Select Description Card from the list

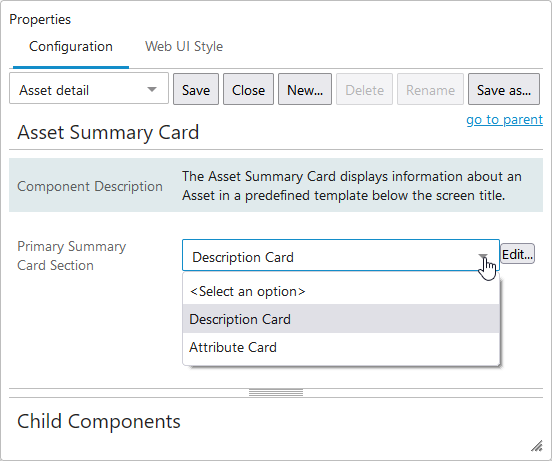click(x=341, y=319)
